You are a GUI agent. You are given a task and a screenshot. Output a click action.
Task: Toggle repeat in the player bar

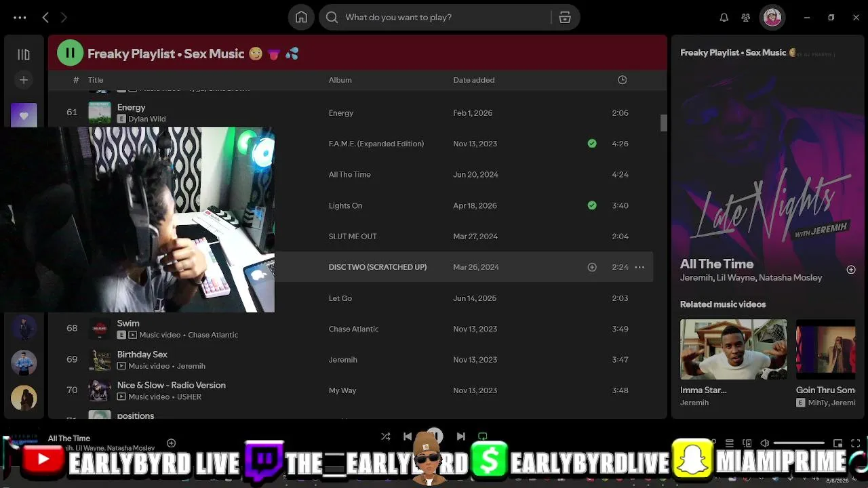483,436
